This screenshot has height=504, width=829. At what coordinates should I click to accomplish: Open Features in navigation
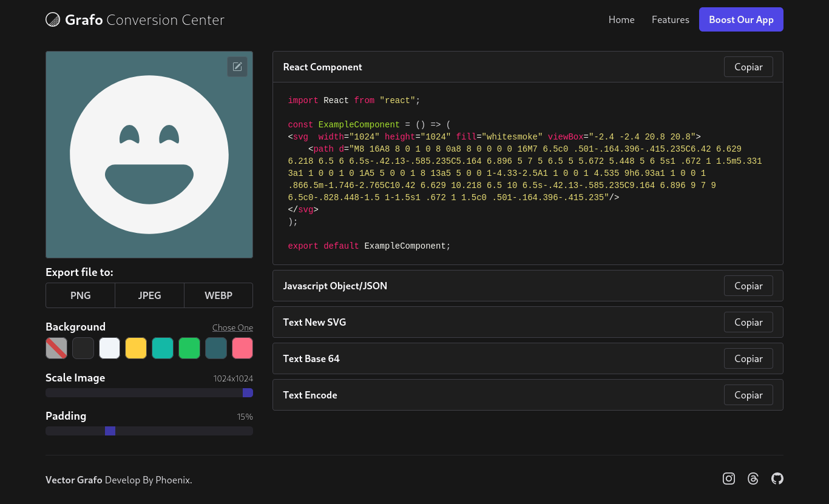coord(671,19)
